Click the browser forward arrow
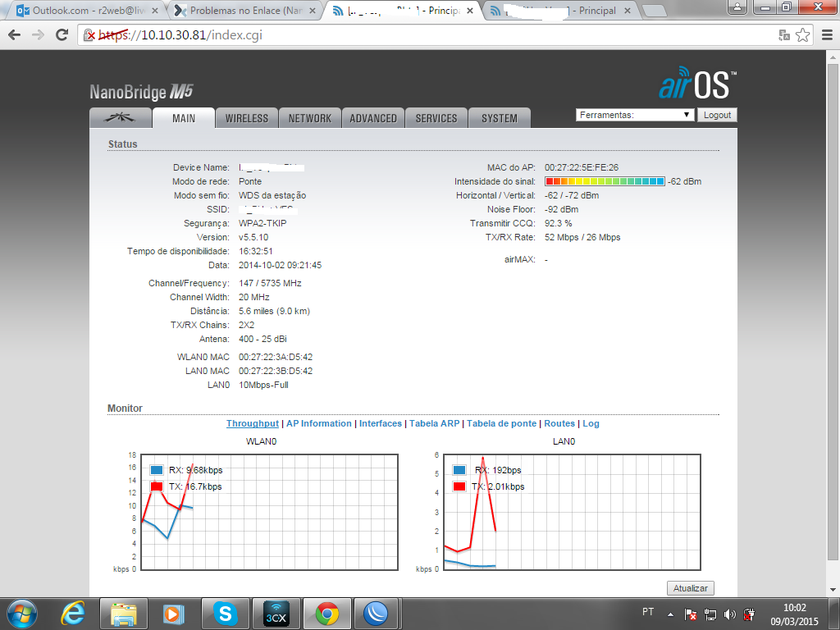The image size is (840, 630). click(x=38, y=35)
